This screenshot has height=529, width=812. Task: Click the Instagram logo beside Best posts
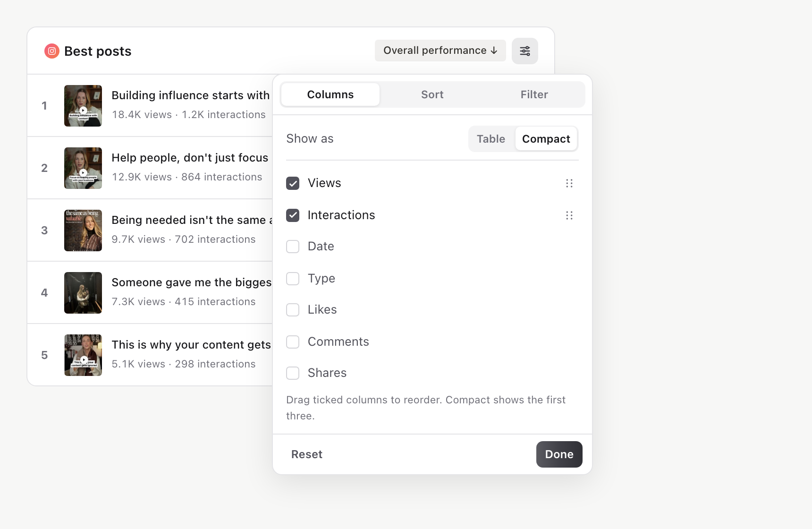[x=52, y=51]
